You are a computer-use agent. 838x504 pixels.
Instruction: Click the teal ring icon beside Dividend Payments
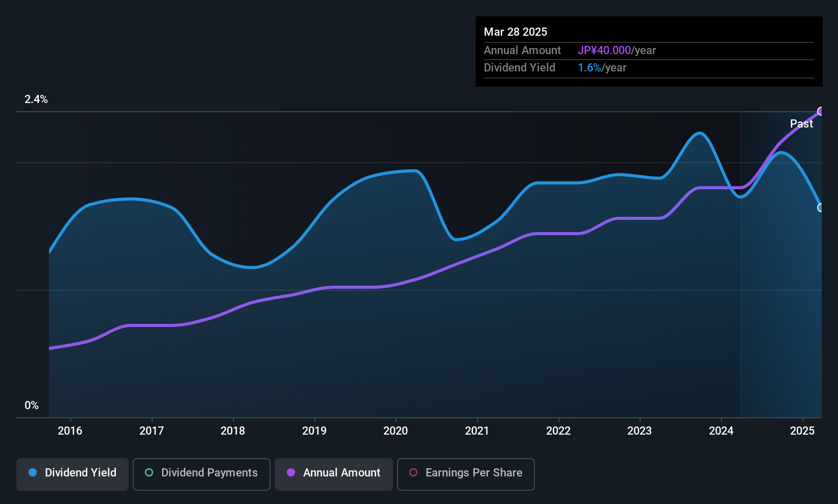pos(149,473)
